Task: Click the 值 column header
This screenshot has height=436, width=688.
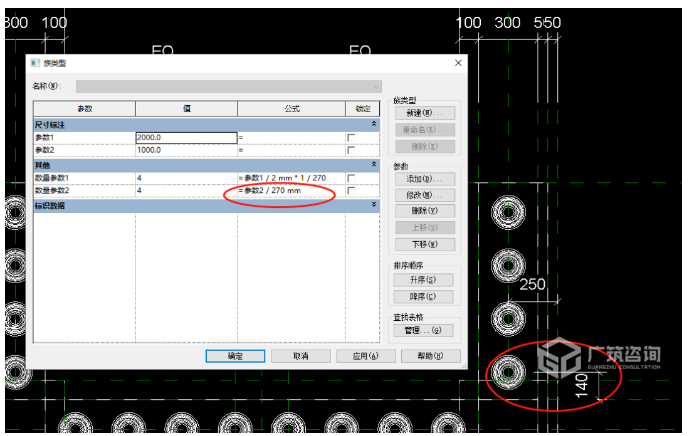Action: pos(186,109)
